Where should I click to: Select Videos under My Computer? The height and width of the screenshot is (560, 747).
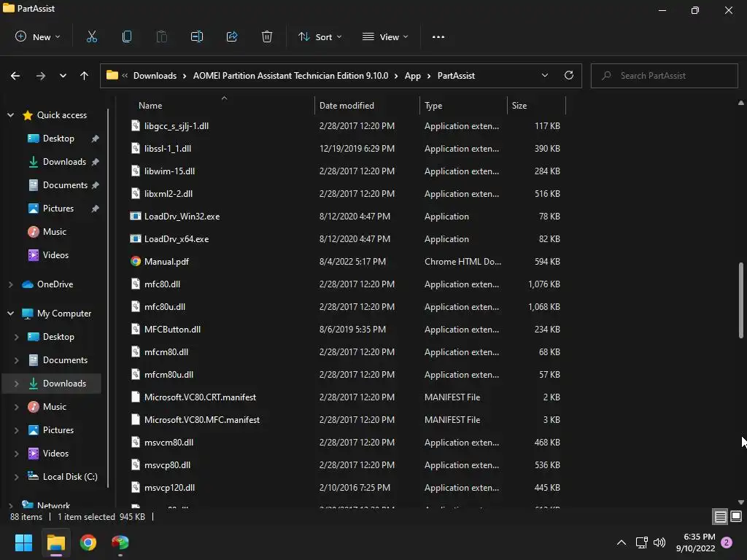tap(55, 454)
